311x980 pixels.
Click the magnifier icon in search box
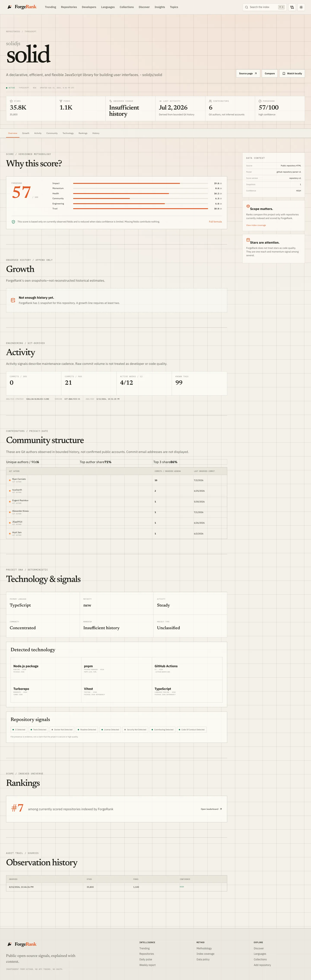point(246,7)
